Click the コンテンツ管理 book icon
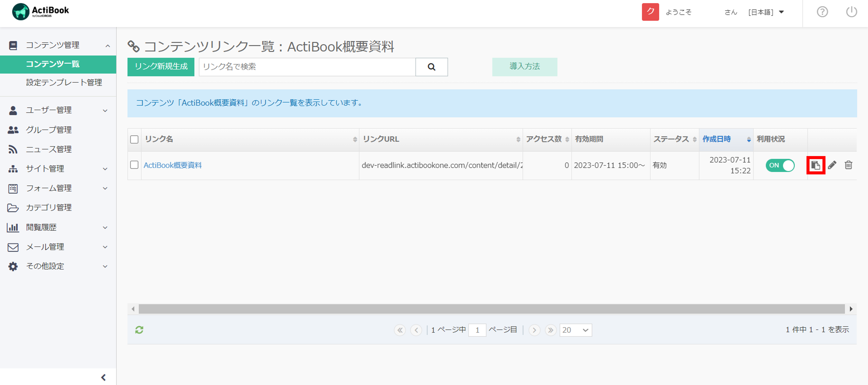This screenshot has height=385, width=868. (x=13, y=45)
